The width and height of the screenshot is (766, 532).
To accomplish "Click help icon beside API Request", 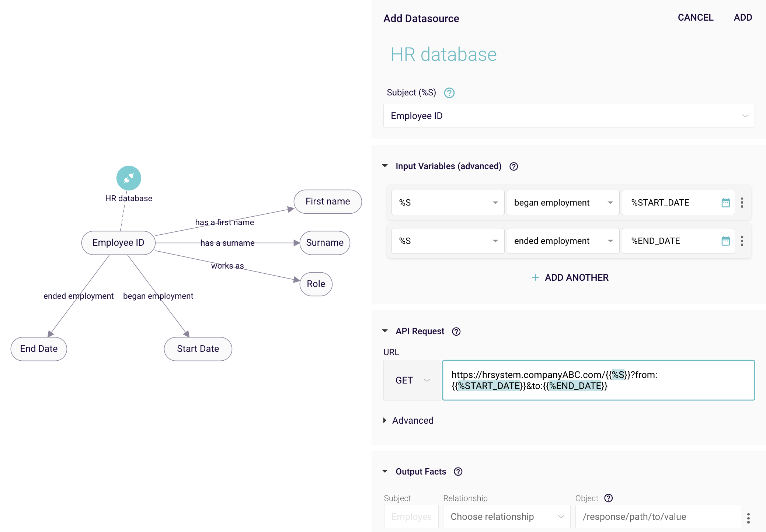I will point(456,332).
